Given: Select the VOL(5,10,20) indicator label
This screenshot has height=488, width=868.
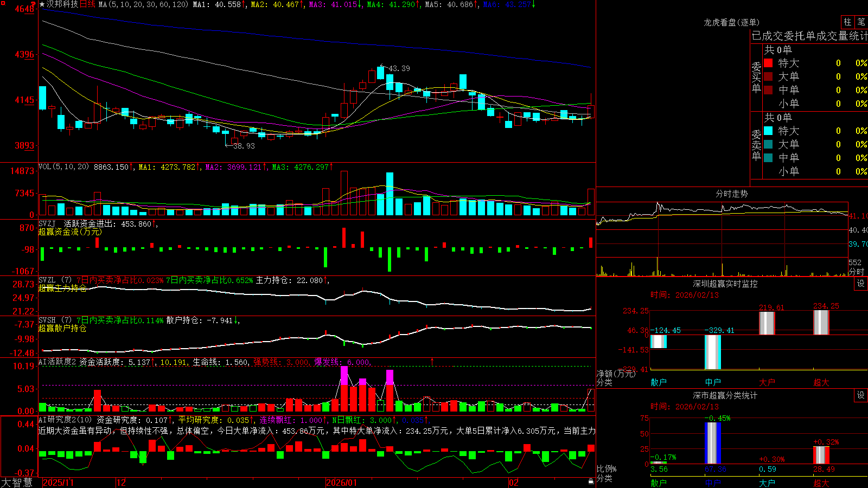Looking at the screenshot, I should 63,166.
